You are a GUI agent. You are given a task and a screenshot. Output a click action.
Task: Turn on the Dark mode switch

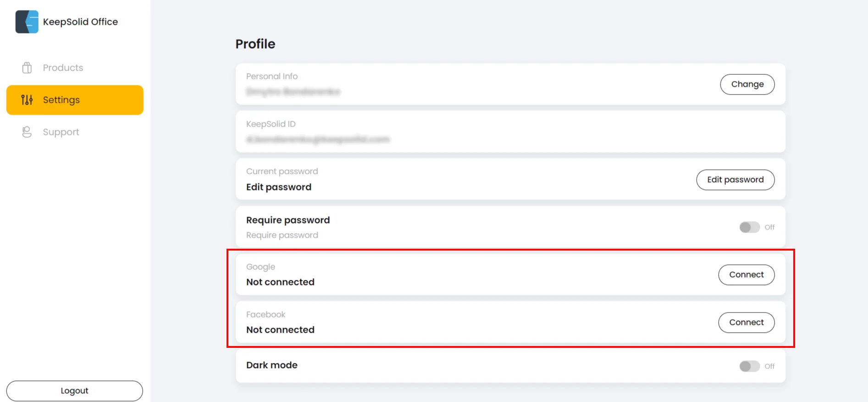(749, 366)
